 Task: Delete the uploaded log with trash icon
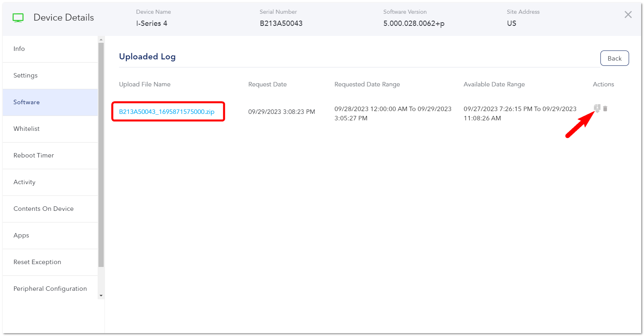[605, 109]
